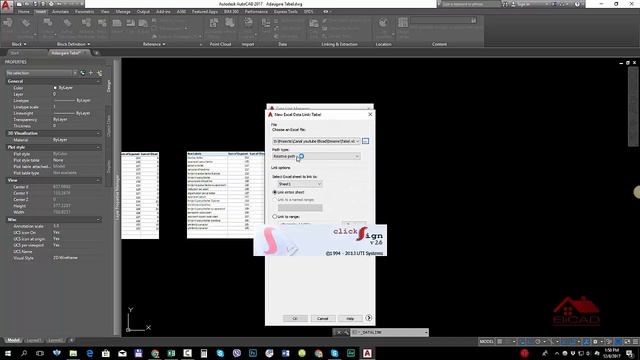The width and height of the screenshot is (640, 360).
Task: Open Windows search from the taskbar
Action: (x=24, y=353)
